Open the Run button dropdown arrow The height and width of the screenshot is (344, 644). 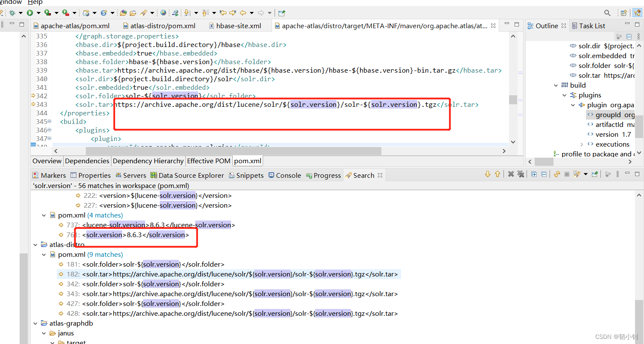(38, 13)
